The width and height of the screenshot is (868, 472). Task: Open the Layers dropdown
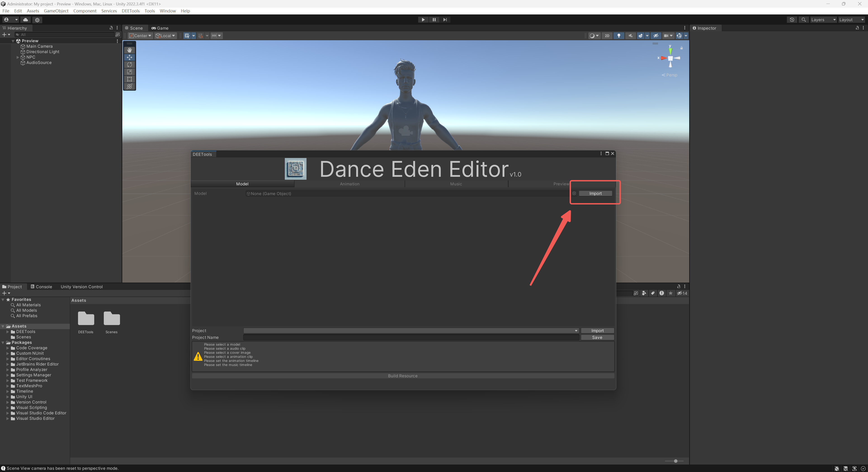point(823,19)
